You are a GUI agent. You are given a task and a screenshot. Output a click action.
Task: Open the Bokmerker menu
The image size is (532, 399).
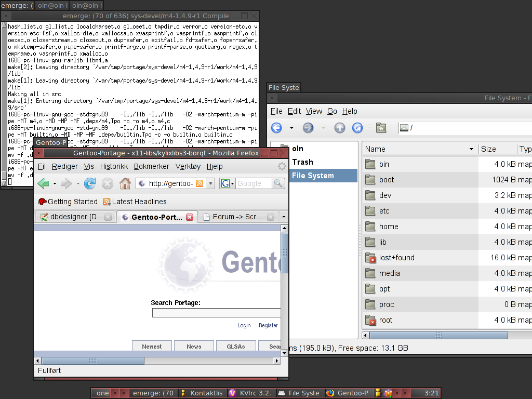point(152,166)
